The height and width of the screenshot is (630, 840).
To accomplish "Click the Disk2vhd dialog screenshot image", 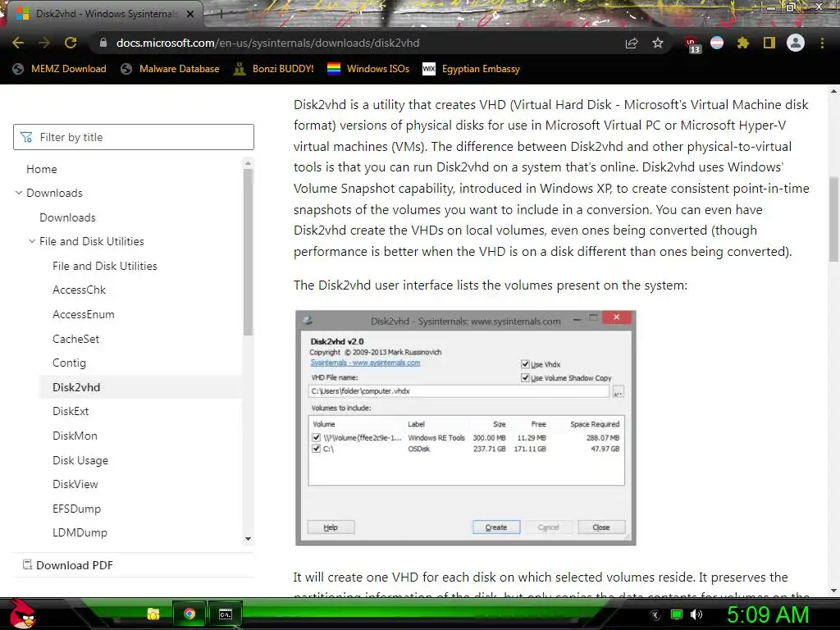I will coord(466,428).
